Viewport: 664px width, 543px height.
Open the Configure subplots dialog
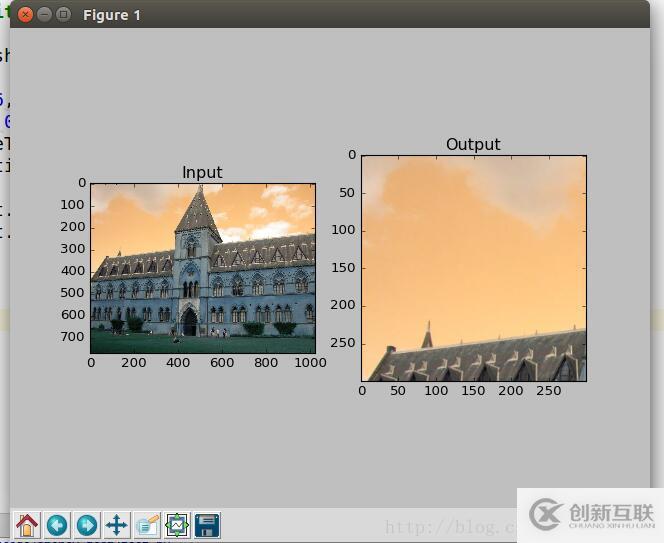[x=177, y=525]
